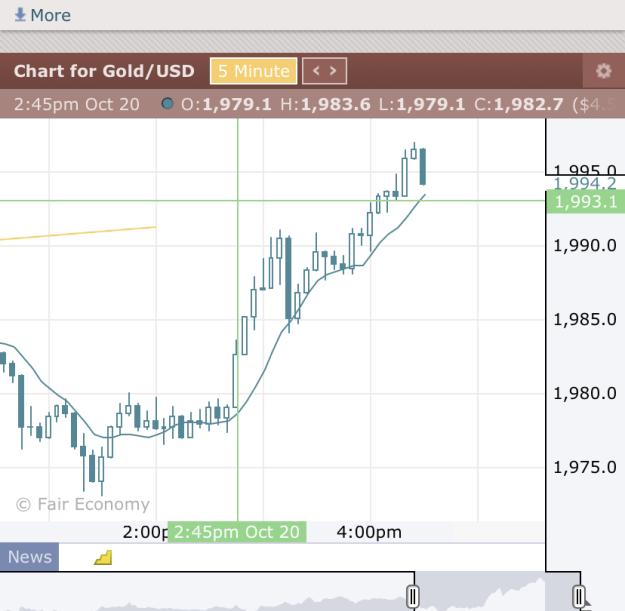Click the close value C:1,982.7
The width and height of the screenshot is (625, 611).
[x=518, y=104]
